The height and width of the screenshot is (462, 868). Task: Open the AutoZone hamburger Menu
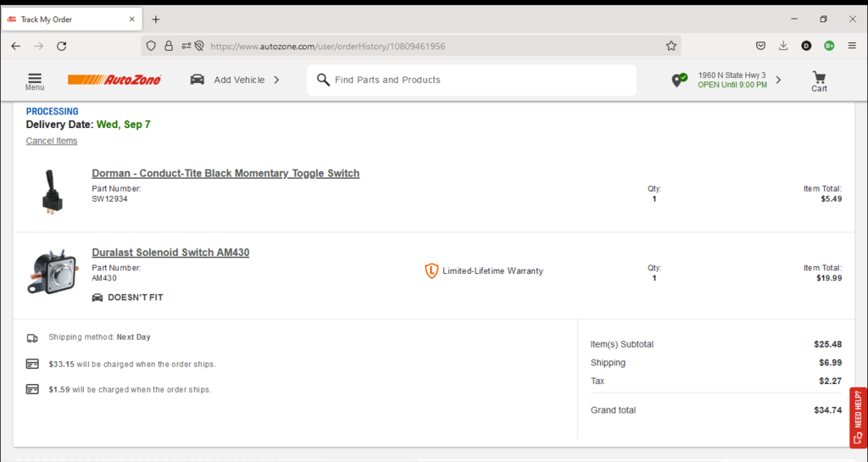coord(35,80)
